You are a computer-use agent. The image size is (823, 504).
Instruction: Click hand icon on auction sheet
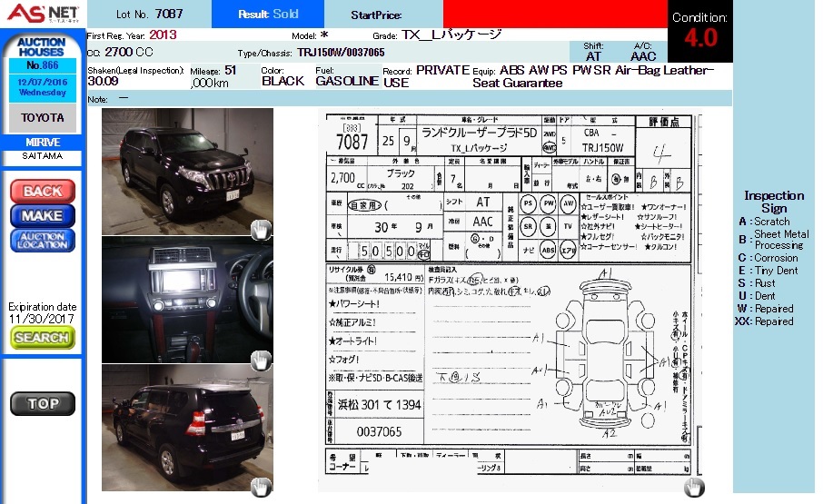click(x=693, y=487)
